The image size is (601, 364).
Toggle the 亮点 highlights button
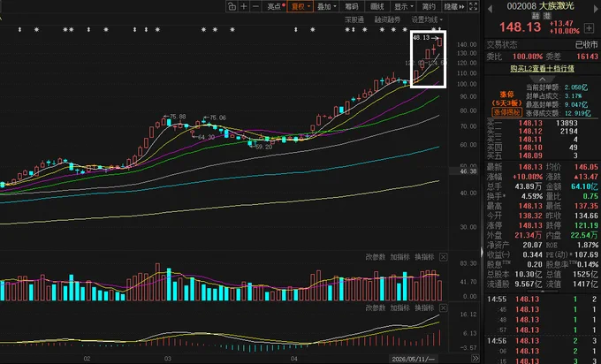tap(276, 6)
